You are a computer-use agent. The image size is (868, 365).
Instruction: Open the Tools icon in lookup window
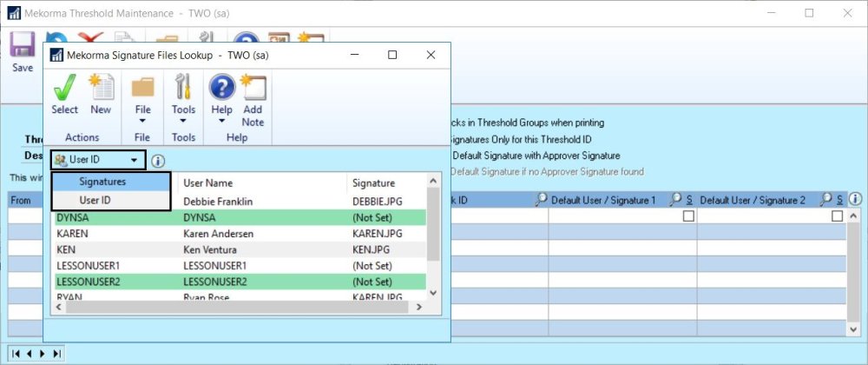click(x=183, y=88)
